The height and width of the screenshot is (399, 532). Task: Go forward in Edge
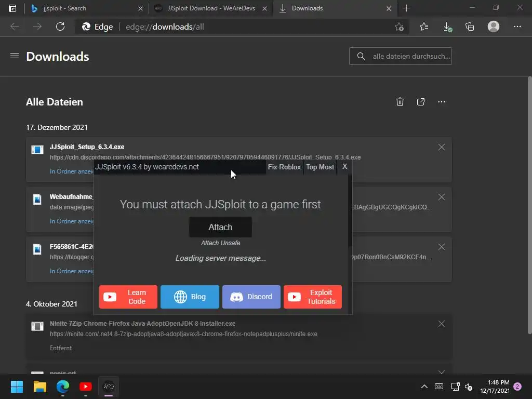click(x=37, y=26)
